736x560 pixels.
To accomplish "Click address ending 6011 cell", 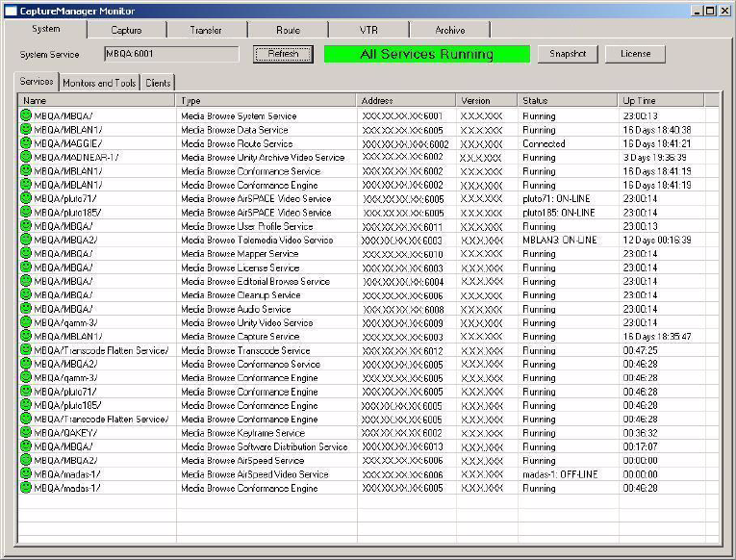I will [x=402, y=226].
